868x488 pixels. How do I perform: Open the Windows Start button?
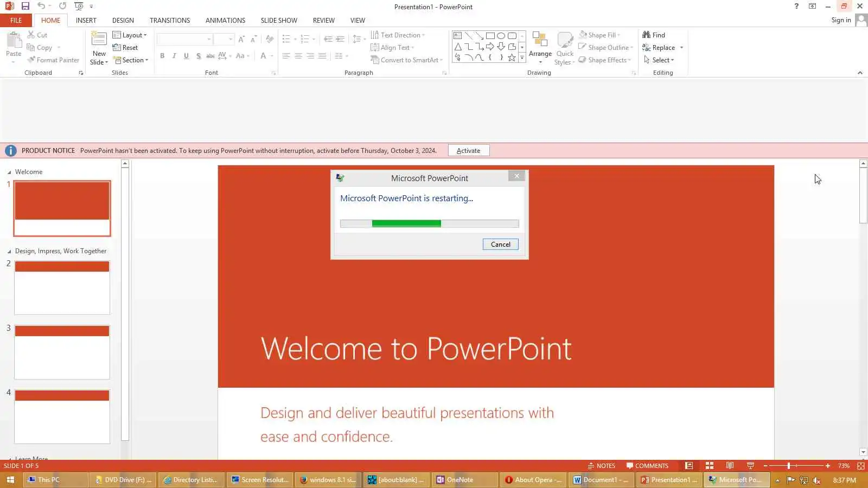click(10, 480)
